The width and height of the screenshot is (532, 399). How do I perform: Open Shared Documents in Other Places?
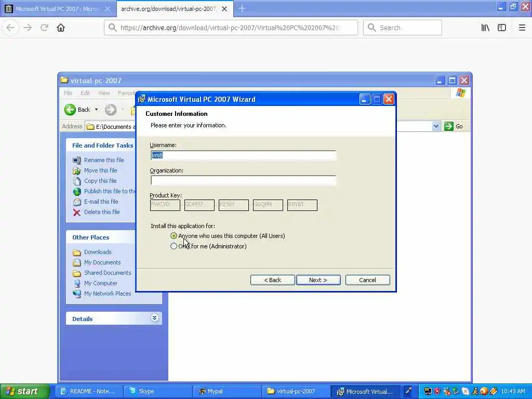(108, 273)
